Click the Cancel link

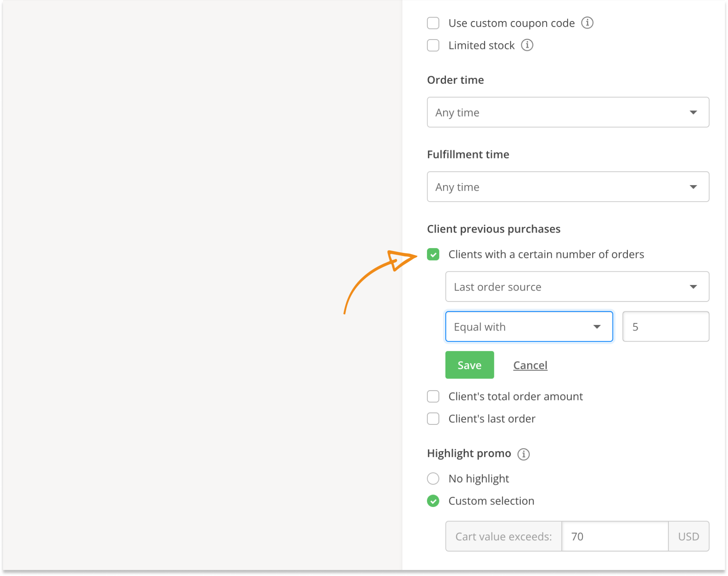pyautogui.click(x=530, y=365)
